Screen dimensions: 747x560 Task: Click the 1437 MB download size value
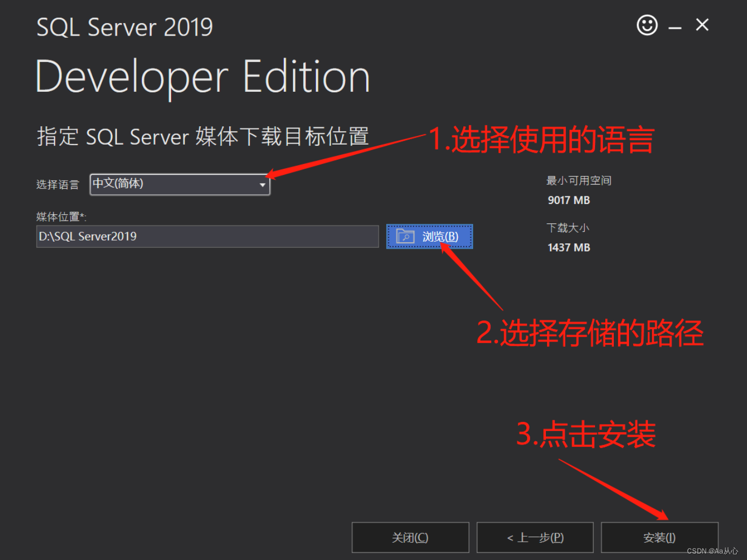click(569, 248)
